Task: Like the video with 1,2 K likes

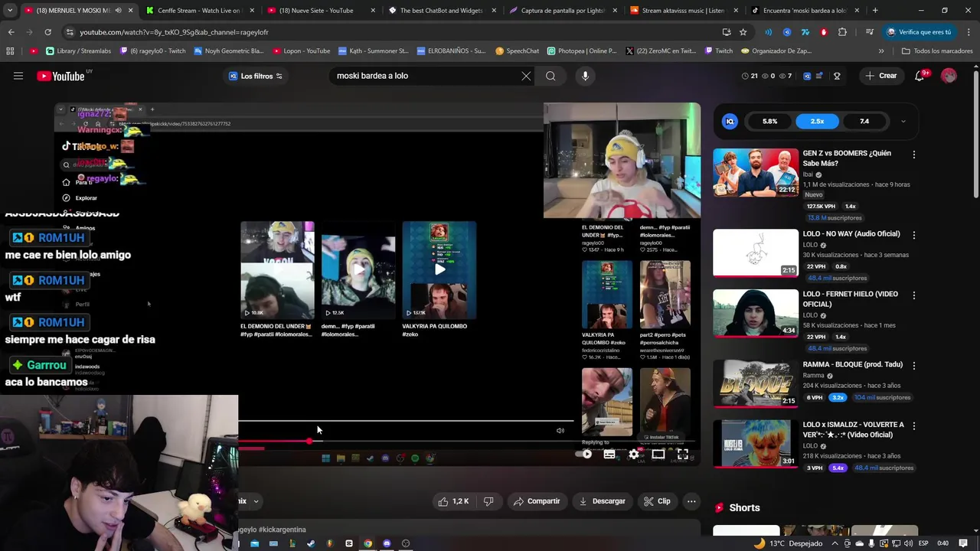Action: pyautogui.click(x=453, y=501)
